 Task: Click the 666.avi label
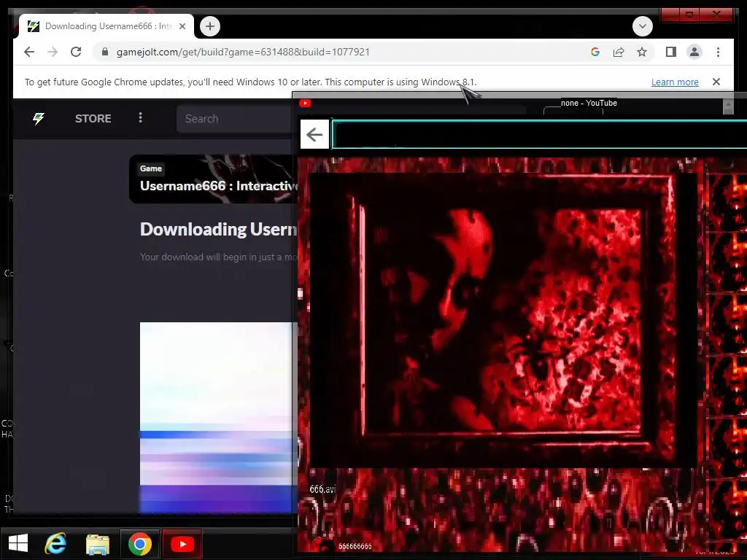pos(322,489)
